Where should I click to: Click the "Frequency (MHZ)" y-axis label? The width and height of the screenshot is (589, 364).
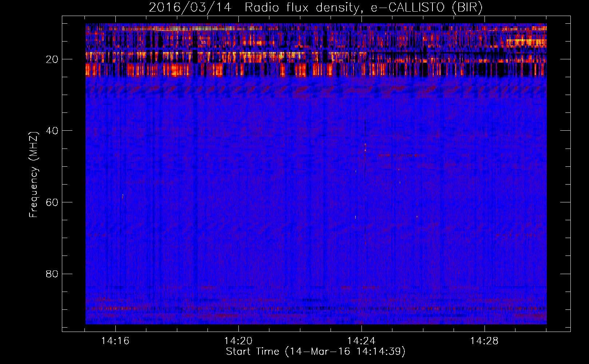(33, 175)
